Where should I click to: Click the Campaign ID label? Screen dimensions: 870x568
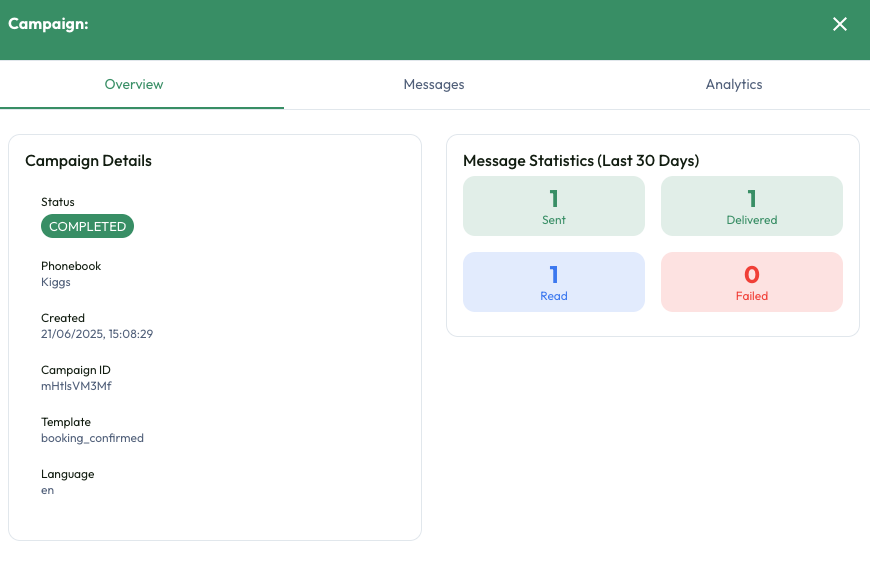coord(76,370)
